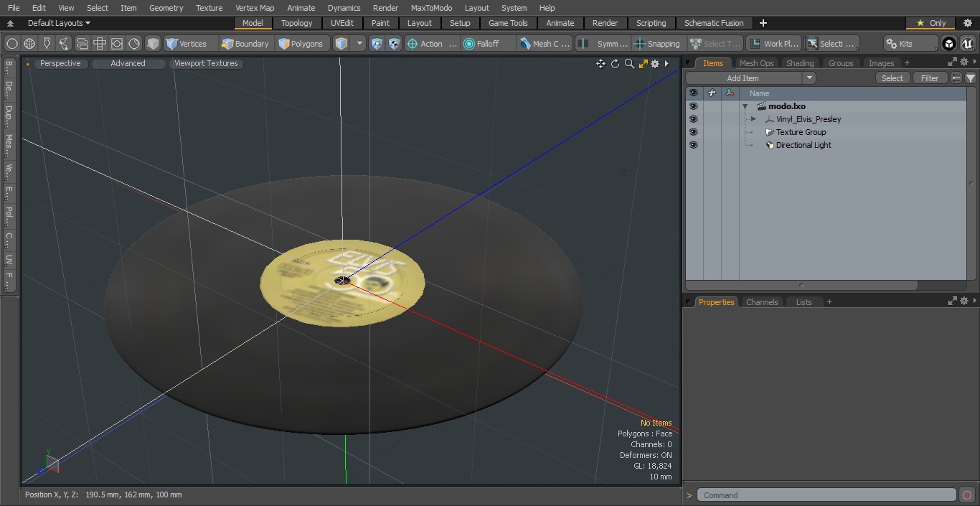The width and height of the screenshot is (980, 506).
Task: Click the gray cube item-mode icon
Action: click(x=153, y=44)
